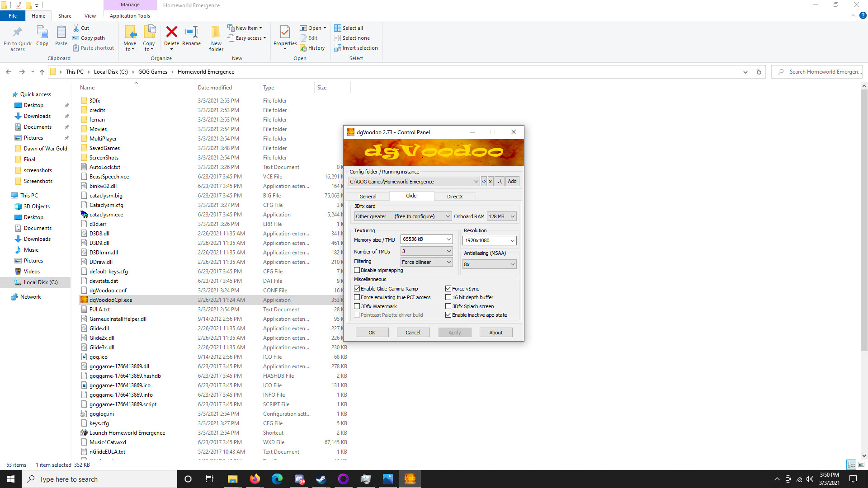Click Invert selection in ribbon
This screenshot has height=488, width=868.
tap(356, 48)
